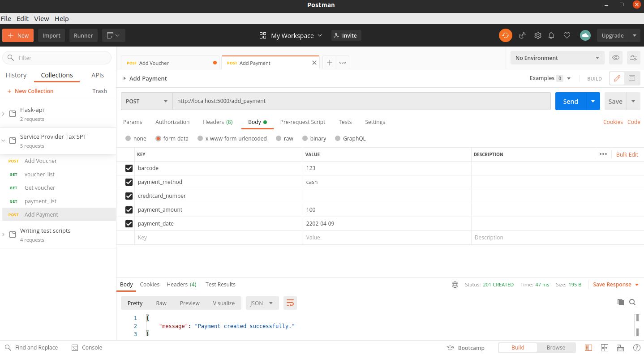This screenshot has height=354, width=644.
Task: Open a new tab with plus icon
Action: [x=329, y=63]
